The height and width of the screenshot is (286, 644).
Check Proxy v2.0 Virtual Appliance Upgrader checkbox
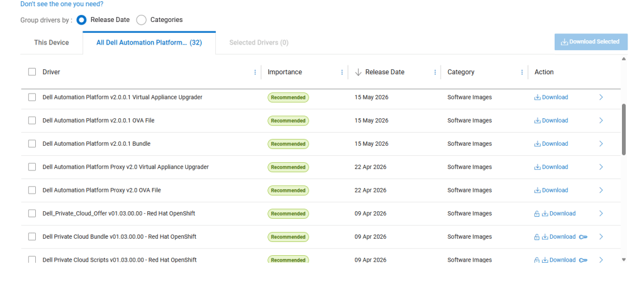(32, 167)
